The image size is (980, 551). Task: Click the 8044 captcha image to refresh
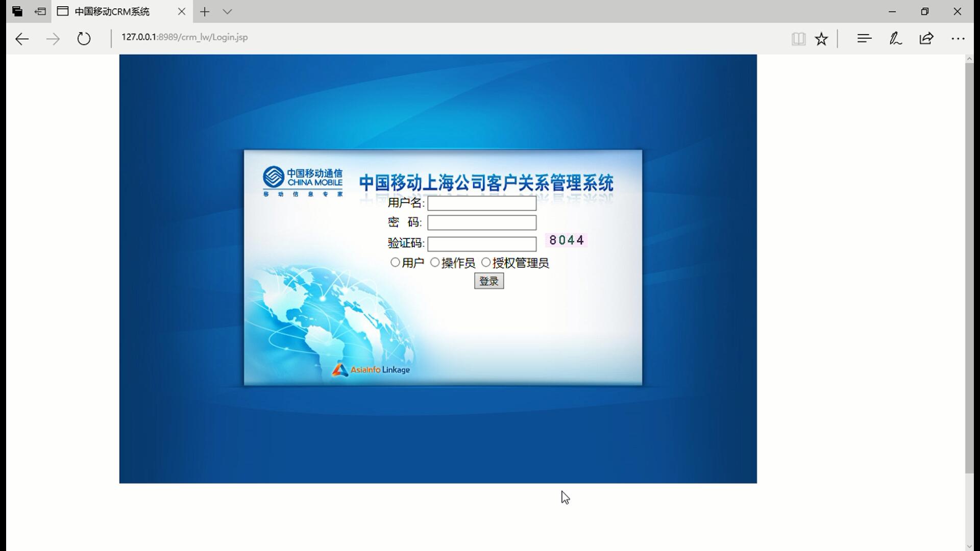[566, 240]
